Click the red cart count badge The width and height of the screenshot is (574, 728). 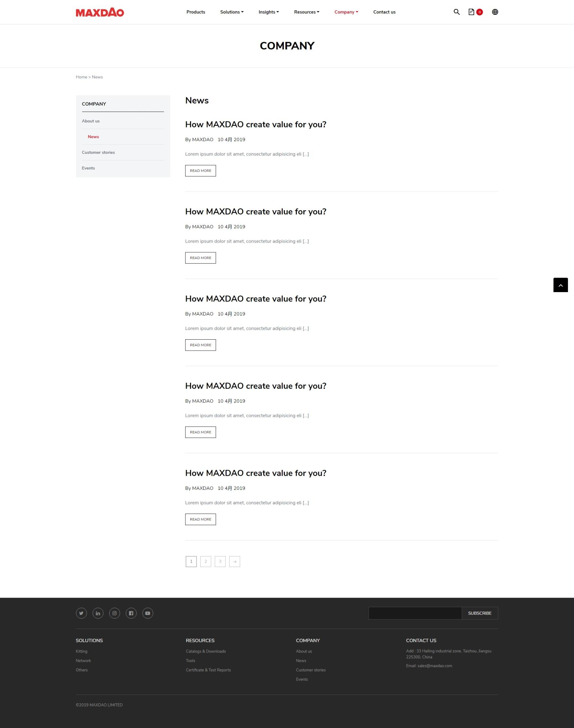(x=480, y=12)
